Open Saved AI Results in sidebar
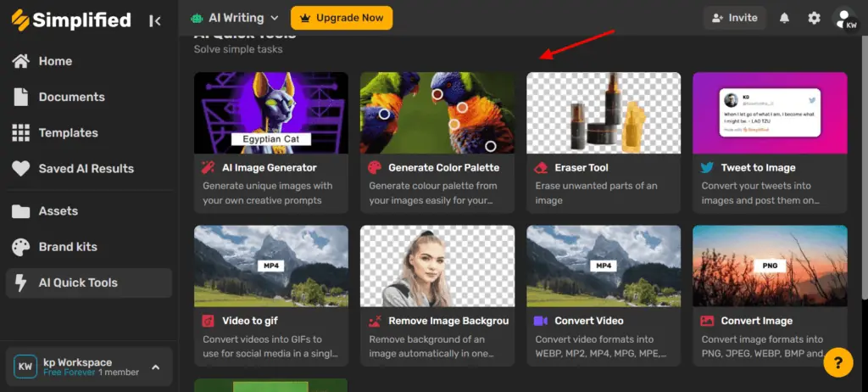Viewport: 868px width, 392px height. (88, 169)
